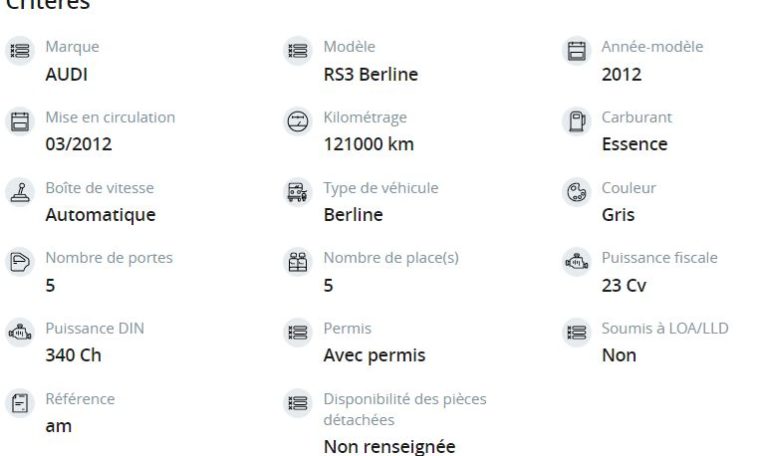
Task: Click the Année-modèle calendar icon
Action: pos(577,51)
